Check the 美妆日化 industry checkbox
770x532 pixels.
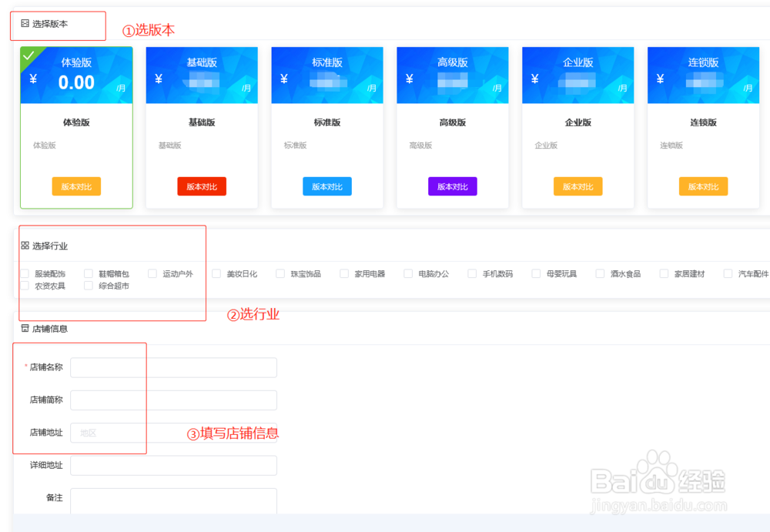tap(216, 273)
